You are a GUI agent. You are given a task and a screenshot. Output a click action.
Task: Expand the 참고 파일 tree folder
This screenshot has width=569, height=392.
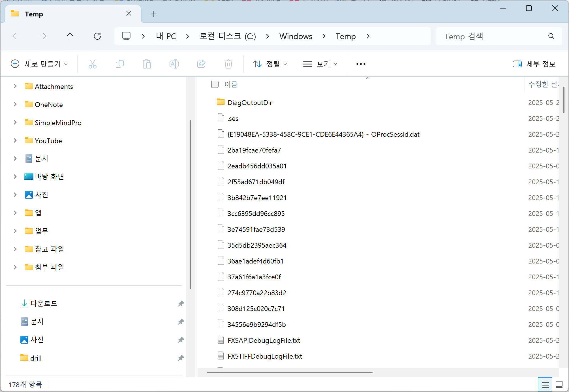15,249
